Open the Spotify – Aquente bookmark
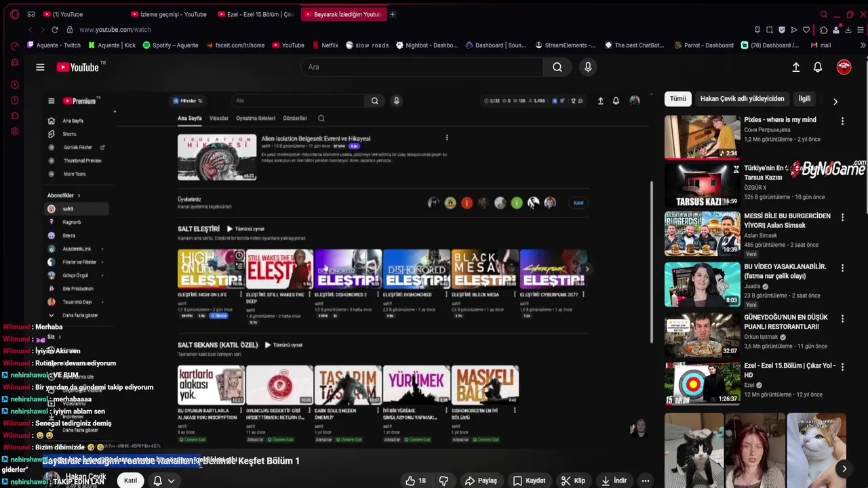The width and height of the screenshot is (868, 488). (x=170, y=45)
